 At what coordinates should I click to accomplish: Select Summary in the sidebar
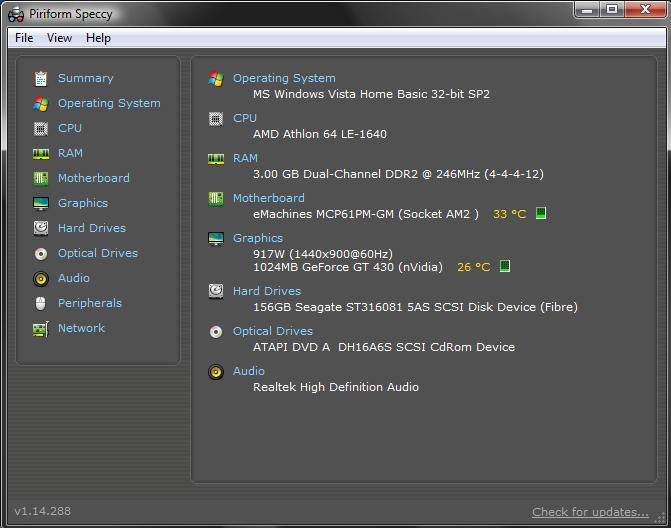tap(86, 78)
